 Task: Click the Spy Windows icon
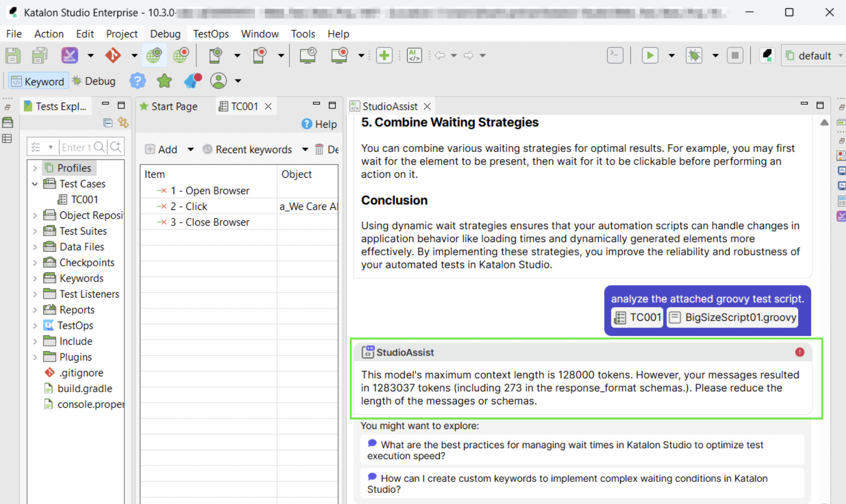[x=308, y=55]
